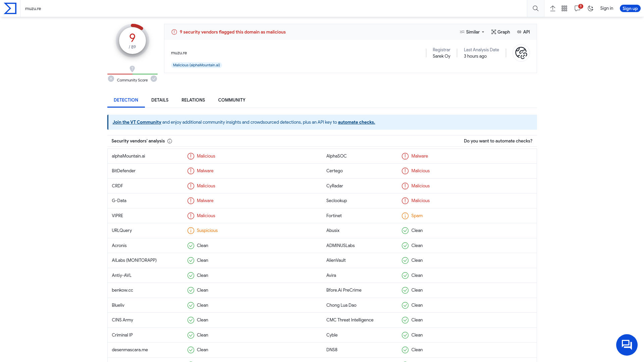Click the 'AILabs (MONITORAPP)' vendor name

134,260
